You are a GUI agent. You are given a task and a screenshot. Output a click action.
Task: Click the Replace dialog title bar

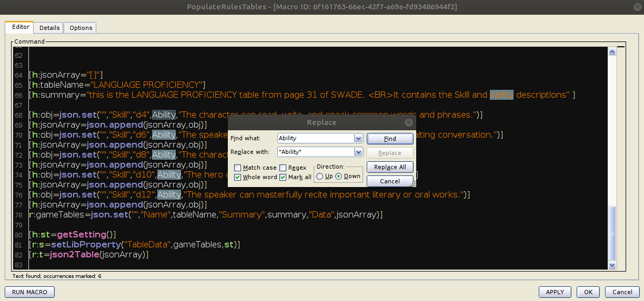pyautogui.click(x=321, y=122)
